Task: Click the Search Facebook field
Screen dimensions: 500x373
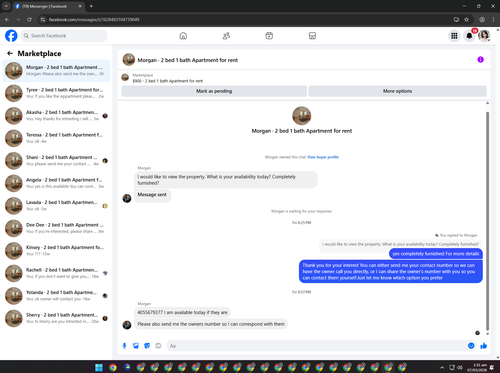Action: 64,36
